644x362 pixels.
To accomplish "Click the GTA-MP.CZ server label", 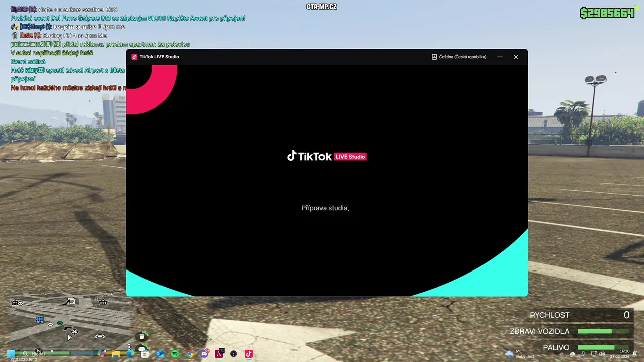I will tap(321, 7).
